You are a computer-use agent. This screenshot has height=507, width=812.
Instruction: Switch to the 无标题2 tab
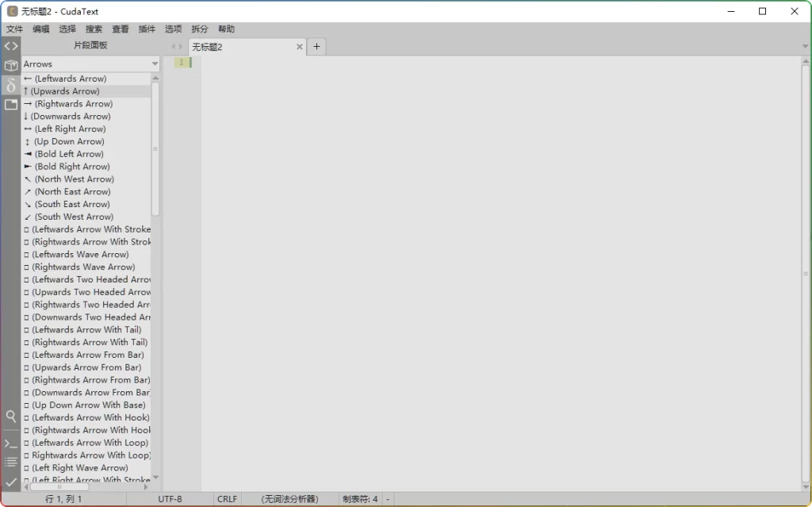tap(238, 47)
